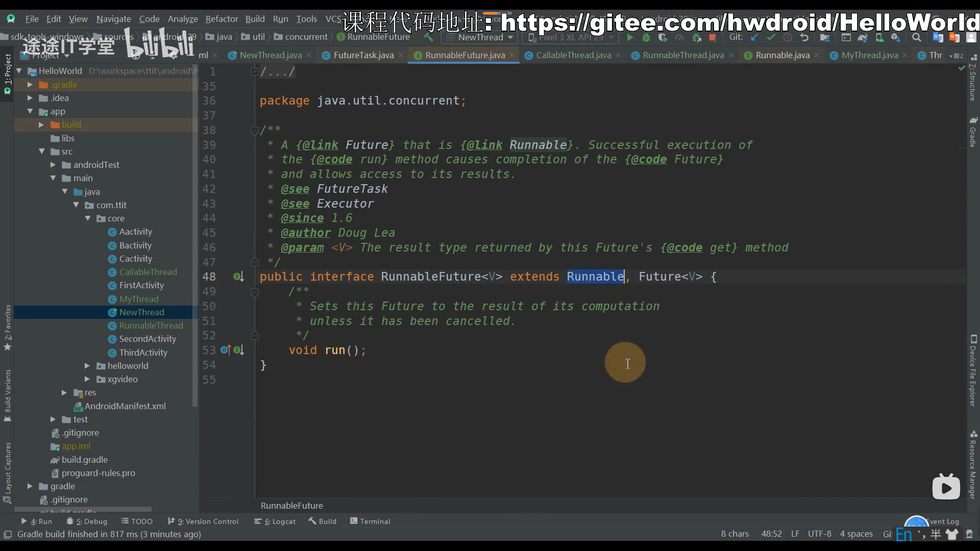Close the FutureTask.java tab
The height and width of the screenshot is (551, 980).
[x=401, y=55]
